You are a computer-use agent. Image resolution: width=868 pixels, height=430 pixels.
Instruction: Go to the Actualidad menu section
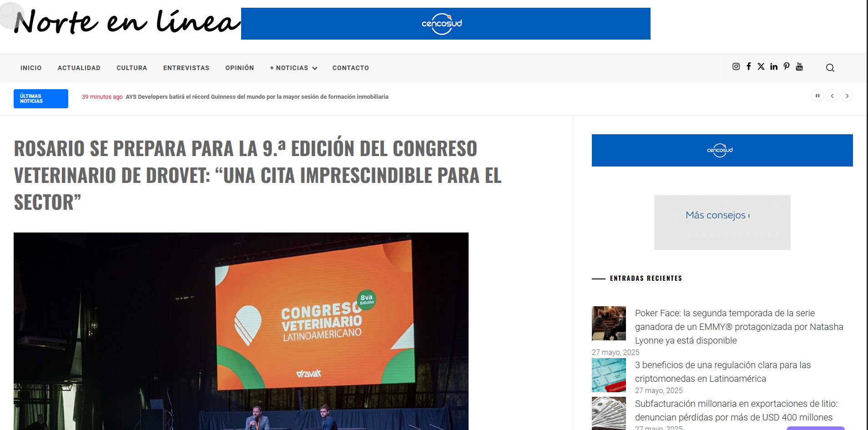tap(79, 68)
